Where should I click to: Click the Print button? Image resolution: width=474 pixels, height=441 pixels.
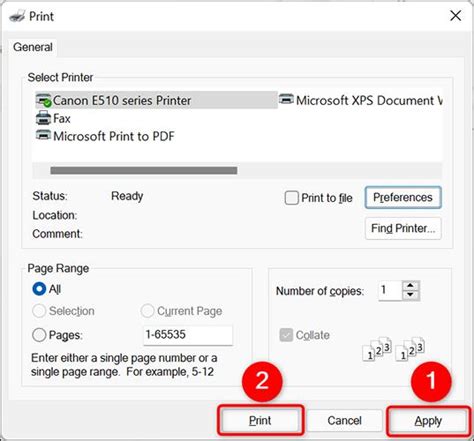260,420
